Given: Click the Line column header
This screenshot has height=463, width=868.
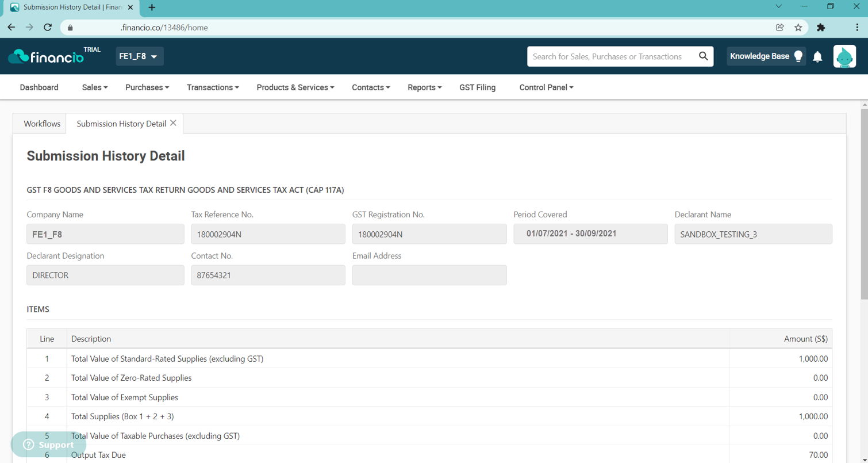Looking at the screenshot, I should 47,339.
